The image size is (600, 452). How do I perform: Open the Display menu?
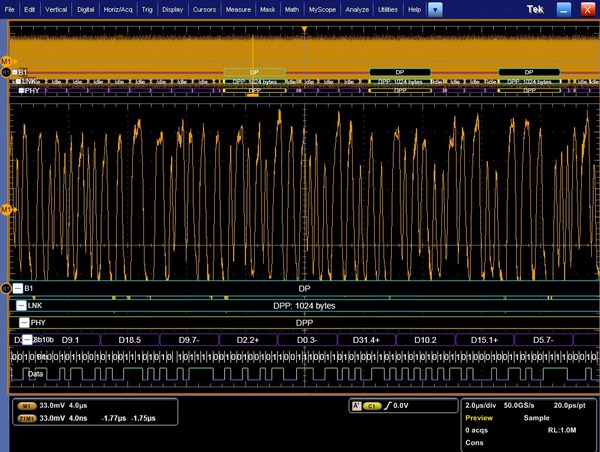point(173,10)
